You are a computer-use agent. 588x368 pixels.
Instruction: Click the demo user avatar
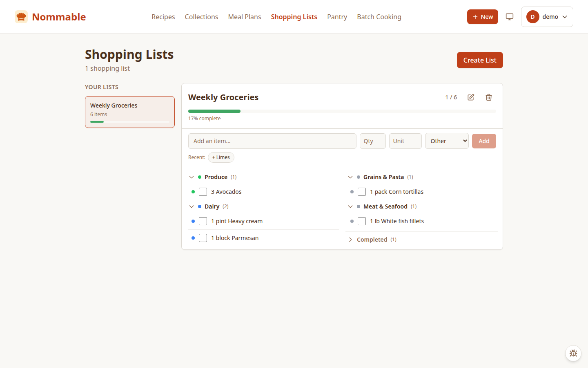tap(532, 17)
